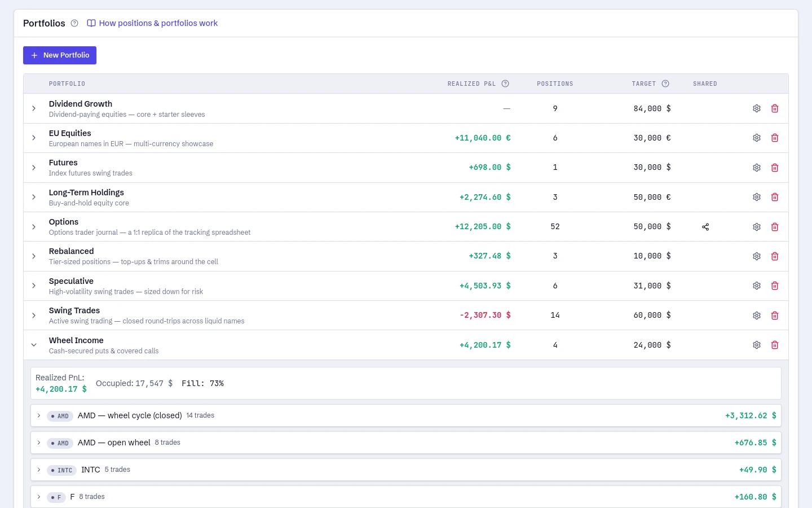
Task: Expand the INTC position with 5 trades
Action: [x=39, y=470]
